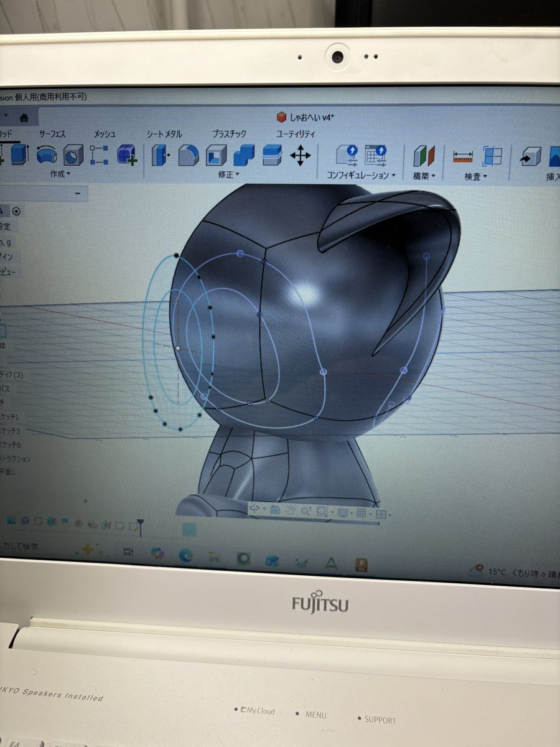This screenshot has height=747, width=560.
Task: Open the 作成 dropdown
Action: pos(60,174)
